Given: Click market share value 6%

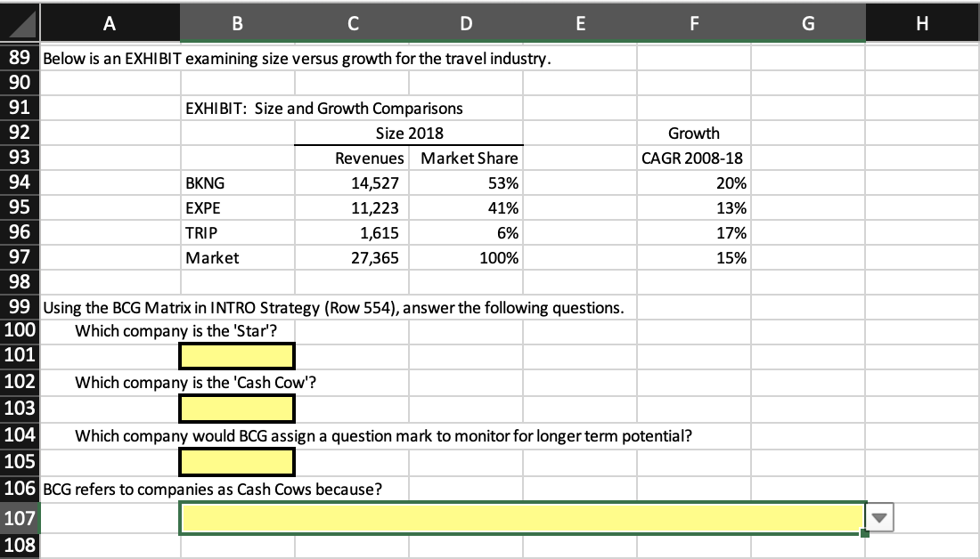Looking at the screenshot, I should pos(466,233).
